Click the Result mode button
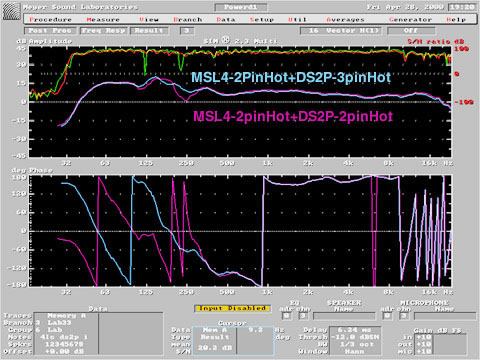The image size is (480, 360). (149, 31)
